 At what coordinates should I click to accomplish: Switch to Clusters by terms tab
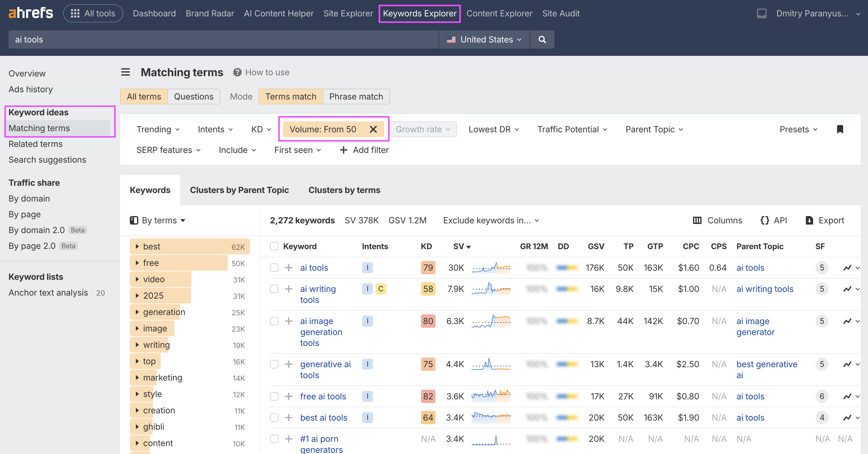coord(344,190)
